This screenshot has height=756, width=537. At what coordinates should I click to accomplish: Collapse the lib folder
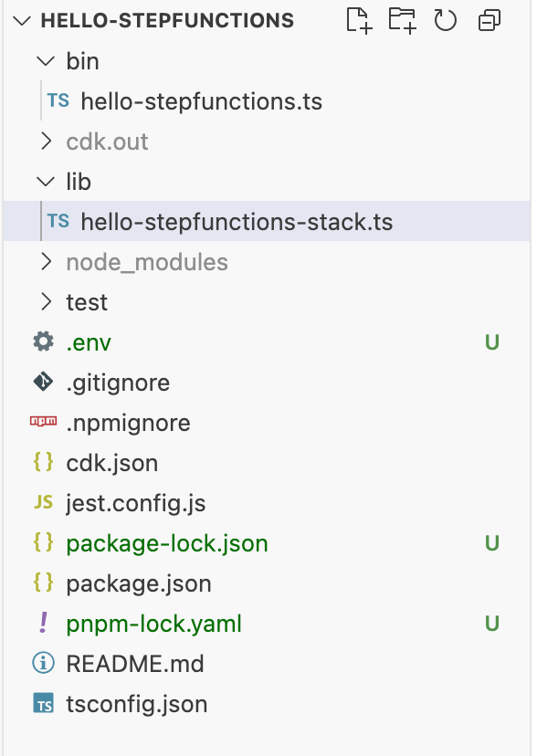click(46, 182)
